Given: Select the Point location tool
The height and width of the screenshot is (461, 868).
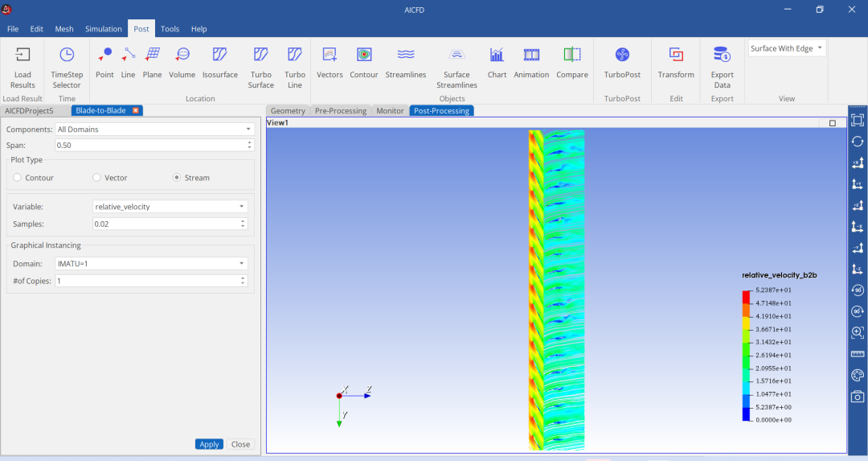Looking at the screenshot, I should click(104, 63).
